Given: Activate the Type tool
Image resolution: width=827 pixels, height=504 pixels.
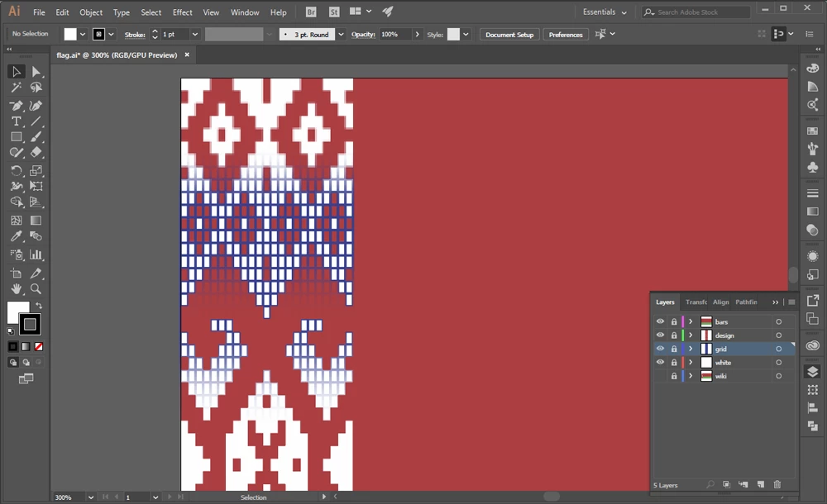Looking at the screenshot, I should (x=16, y=121).
